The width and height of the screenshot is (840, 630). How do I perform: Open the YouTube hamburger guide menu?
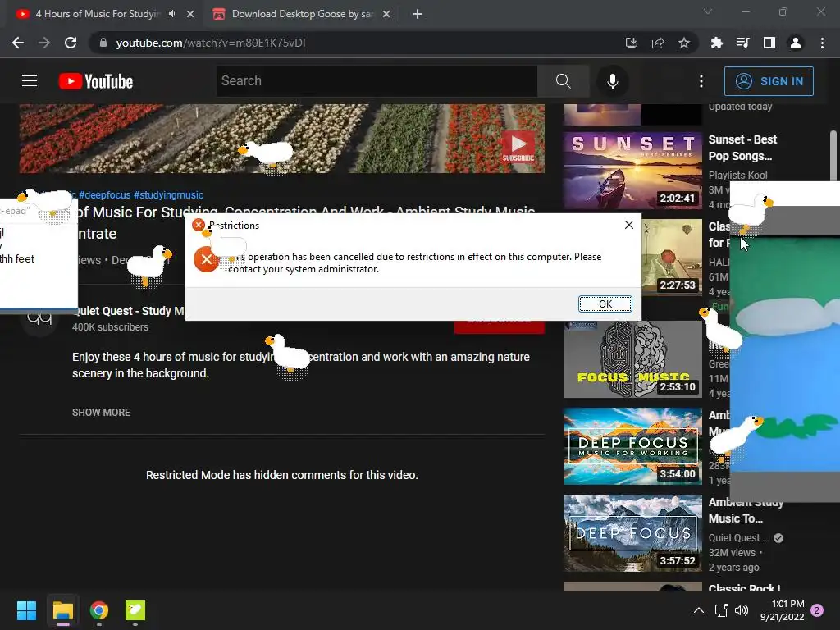pos(30,81)
